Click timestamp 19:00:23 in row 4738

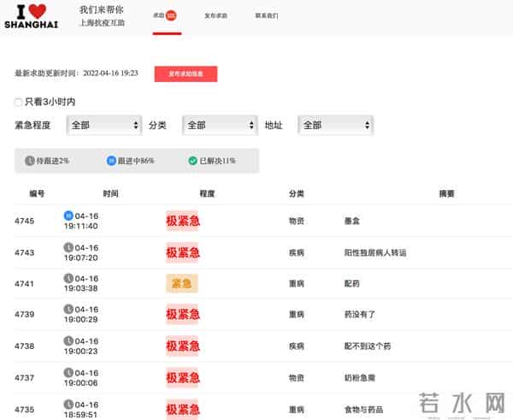[81, 352]
